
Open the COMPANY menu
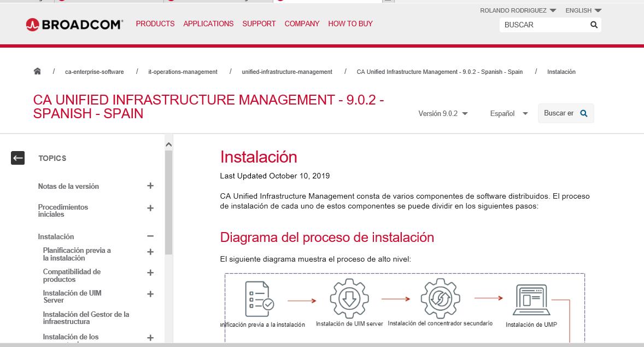pos(302,24)
